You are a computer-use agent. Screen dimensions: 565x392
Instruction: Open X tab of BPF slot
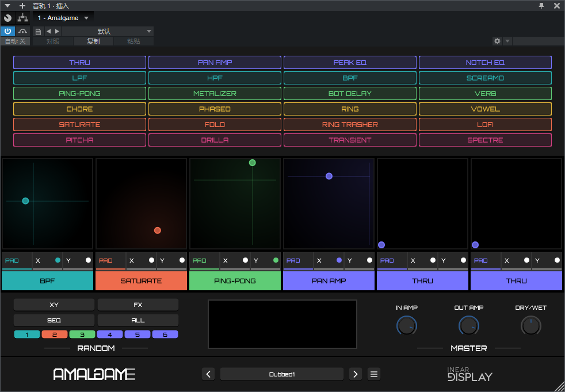coord(47,260)
